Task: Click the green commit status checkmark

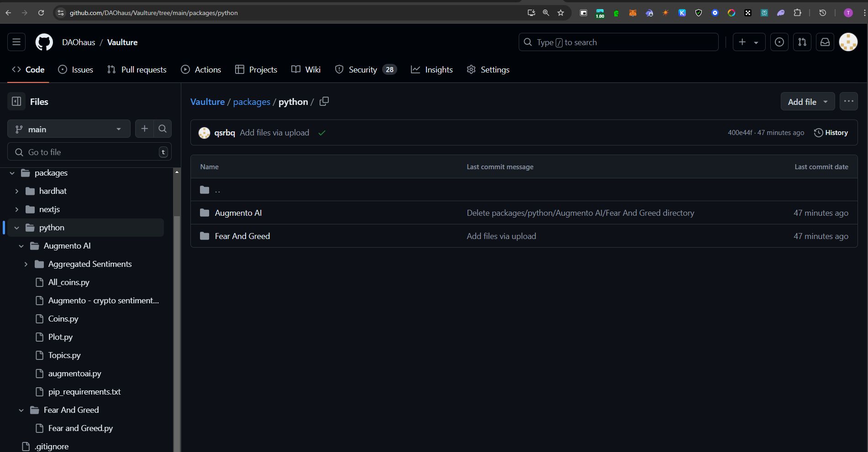Action: point(322,133)
